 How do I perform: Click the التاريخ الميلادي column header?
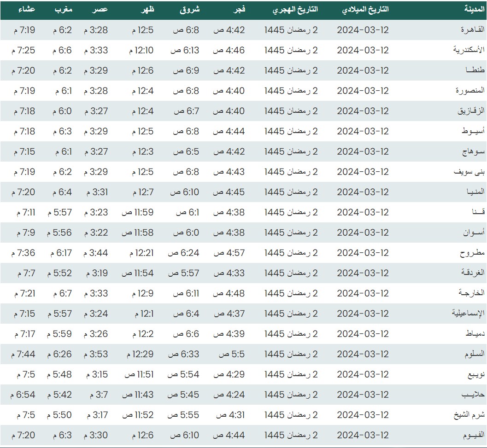pos(366,10)
